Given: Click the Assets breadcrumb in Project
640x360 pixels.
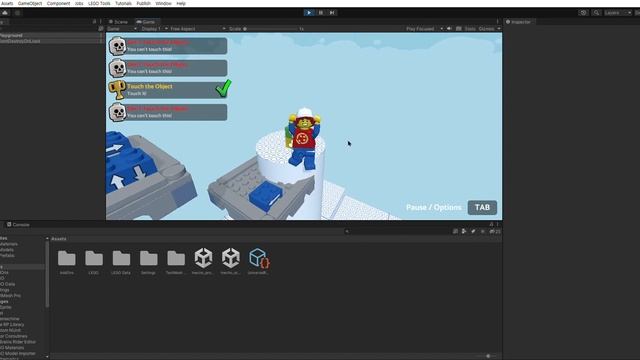Looking at the screenshot, I should tap(59, 239).
